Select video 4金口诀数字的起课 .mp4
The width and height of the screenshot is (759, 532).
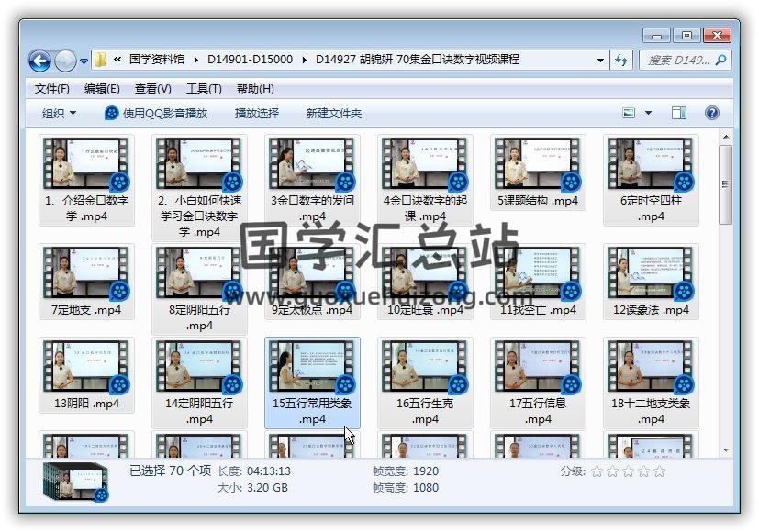coord(425,180)
